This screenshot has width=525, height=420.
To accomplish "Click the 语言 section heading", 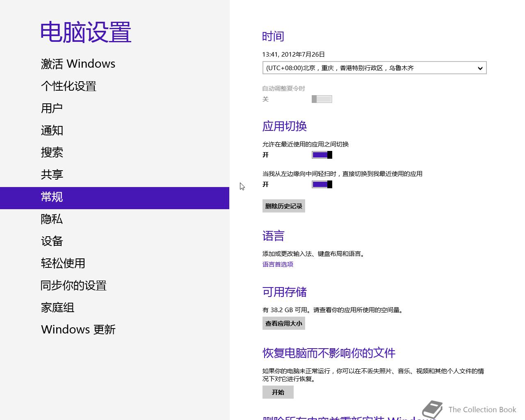I will [273, 236].
